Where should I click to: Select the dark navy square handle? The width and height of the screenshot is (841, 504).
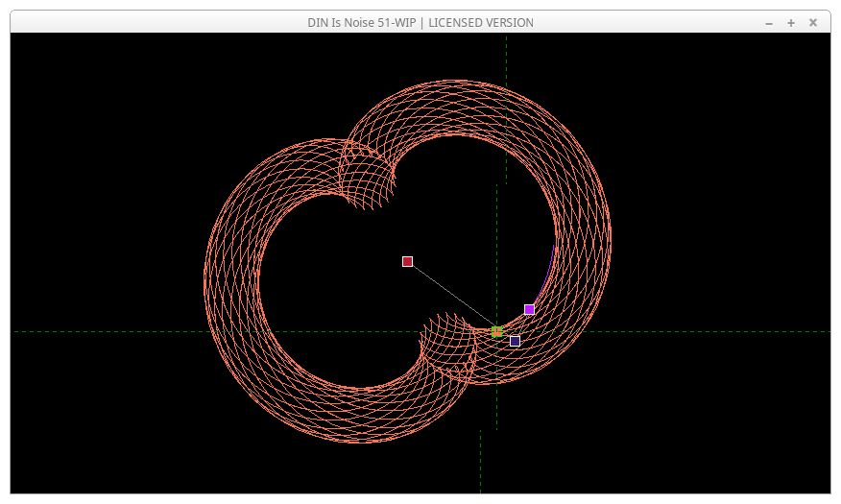pyautogui.click(x=515, y=341)
